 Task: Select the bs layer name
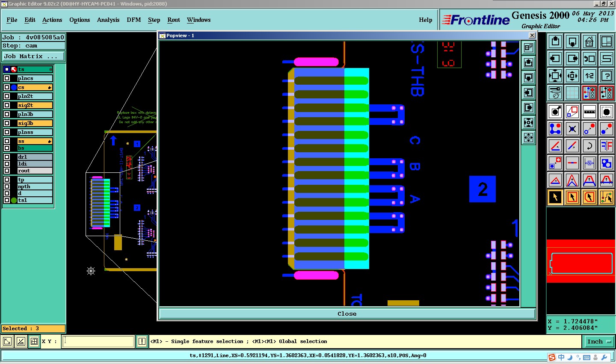click(x=35, y=148)
